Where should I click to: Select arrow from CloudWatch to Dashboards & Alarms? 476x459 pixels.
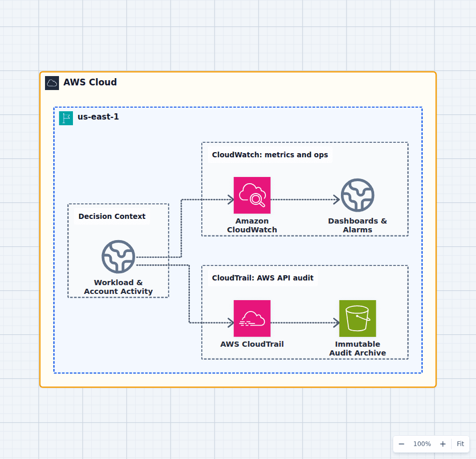[305, 200]
